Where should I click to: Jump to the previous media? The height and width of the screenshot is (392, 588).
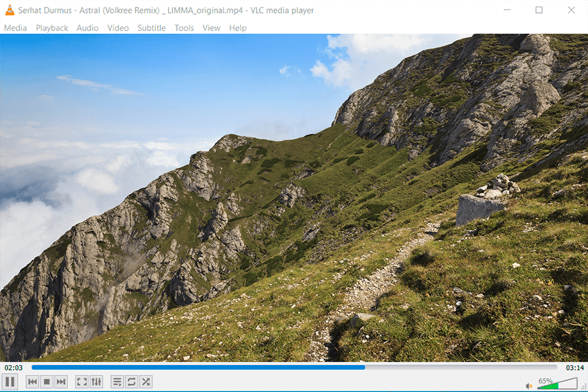tap(32, 381)
